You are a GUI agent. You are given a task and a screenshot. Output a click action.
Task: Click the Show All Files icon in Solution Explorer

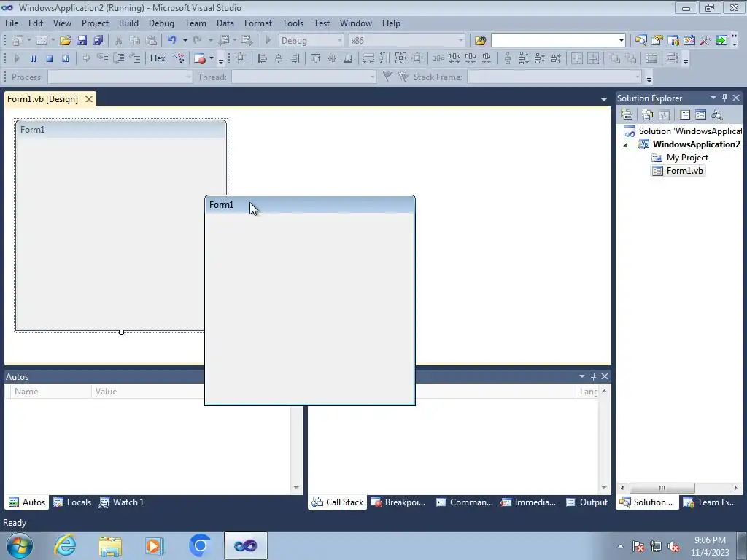[648, 114]
